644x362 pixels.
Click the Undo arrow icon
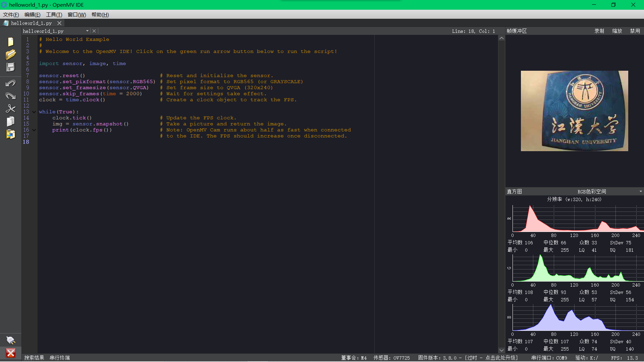10,83
